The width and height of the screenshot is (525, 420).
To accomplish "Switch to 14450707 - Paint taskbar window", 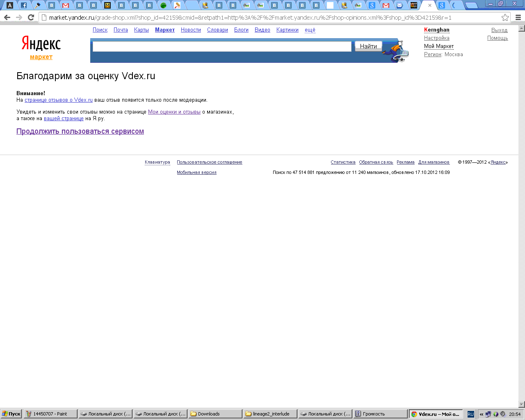I will (x=51, y=414).
